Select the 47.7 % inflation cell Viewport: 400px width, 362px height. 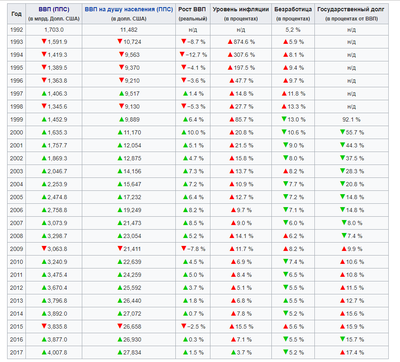241,81
